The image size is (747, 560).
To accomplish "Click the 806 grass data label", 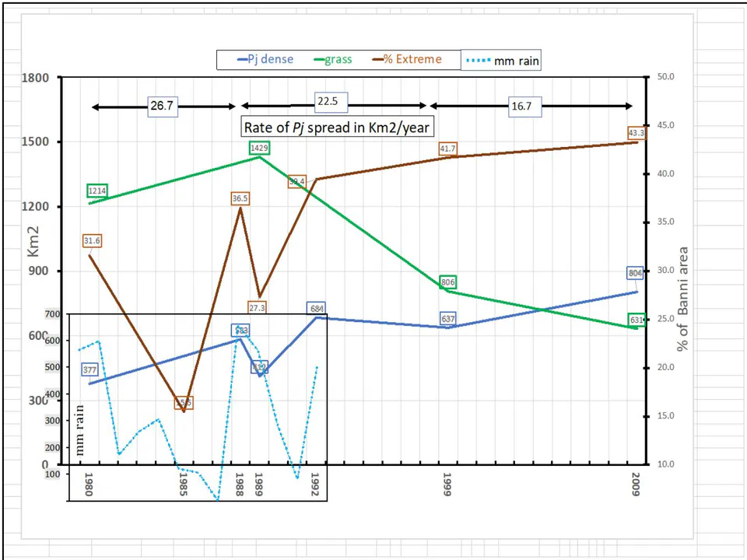I will 448,282.
